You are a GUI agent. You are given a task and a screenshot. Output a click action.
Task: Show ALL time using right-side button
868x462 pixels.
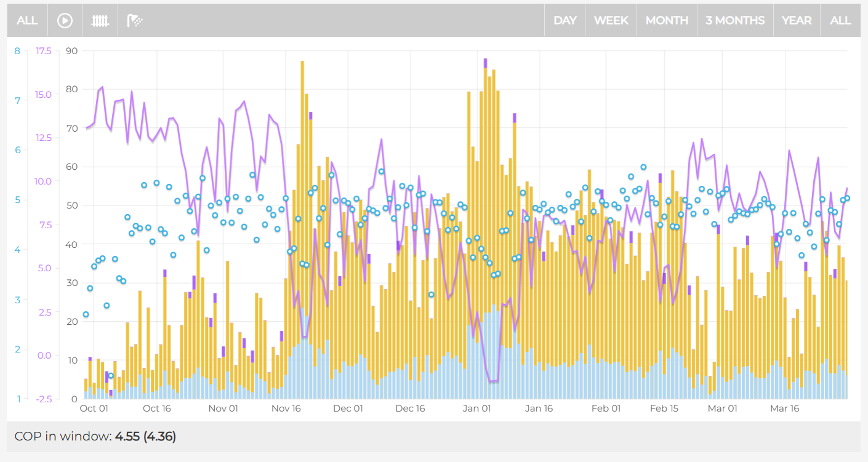840,20
